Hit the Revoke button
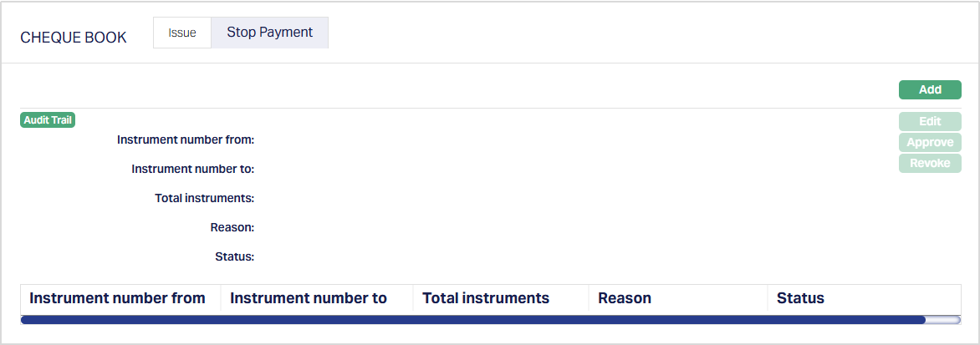980x345 pixels. pos(930,164)
